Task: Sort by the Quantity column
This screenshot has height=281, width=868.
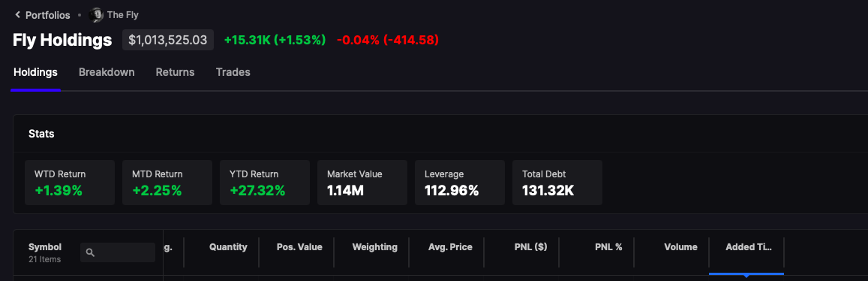Action: tap(228, 247)
